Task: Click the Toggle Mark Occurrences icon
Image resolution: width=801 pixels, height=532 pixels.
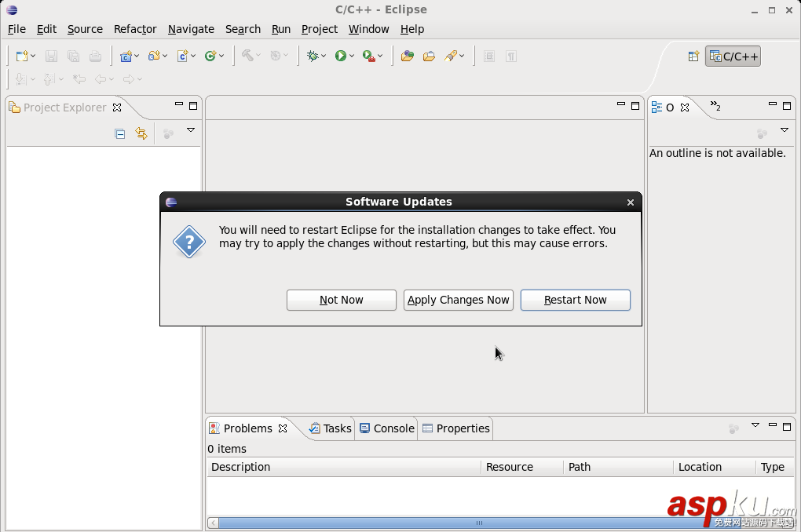Action: tap(489, 56)
